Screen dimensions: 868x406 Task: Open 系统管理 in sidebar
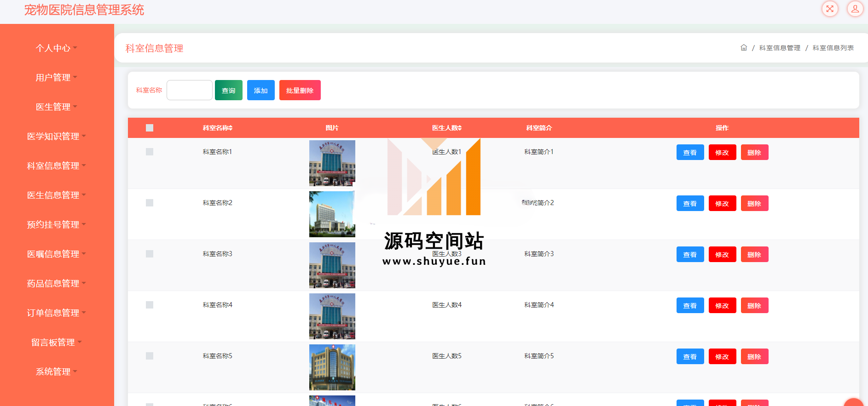(x=57, y=372)
